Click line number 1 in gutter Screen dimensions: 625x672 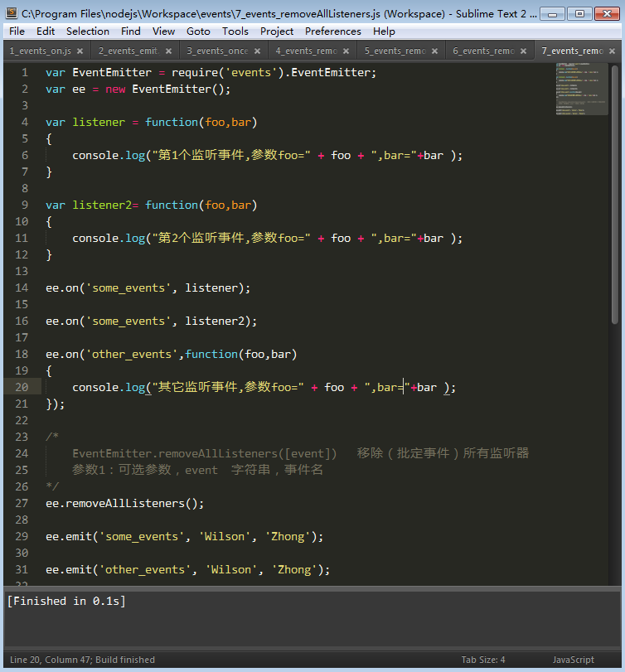[x=25, y=72]
